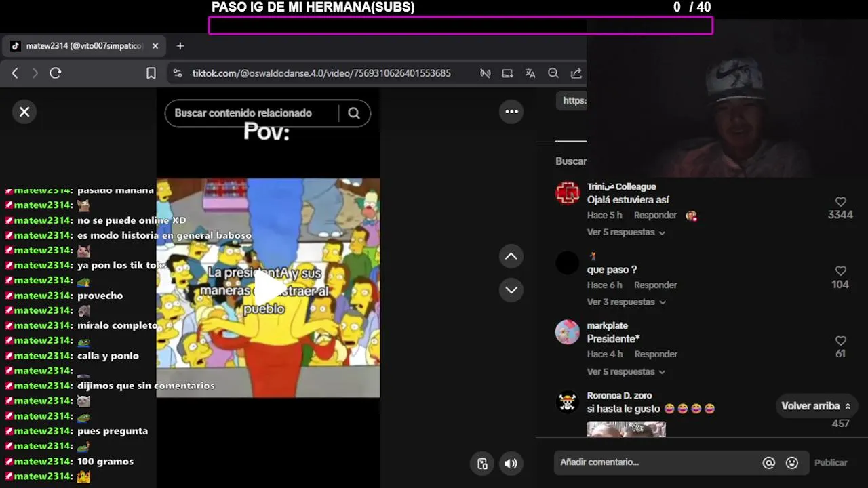Click the browser back arrow
Image resolution: width=868 pixels, height=488 pixels.
click(15, 73)
